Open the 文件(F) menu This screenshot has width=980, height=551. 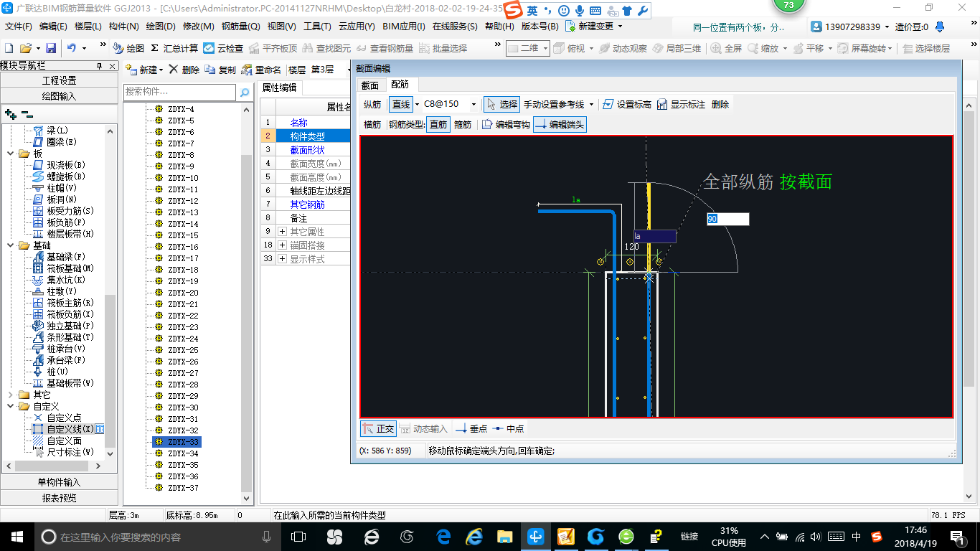(19, 27)
